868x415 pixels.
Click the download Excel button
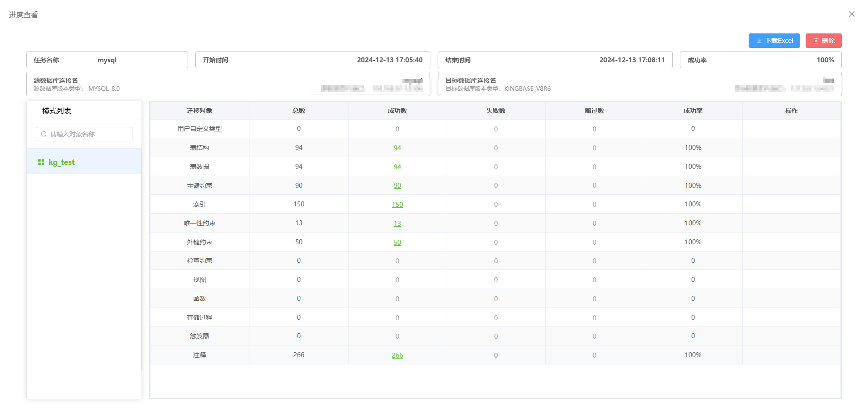point(774,41)
